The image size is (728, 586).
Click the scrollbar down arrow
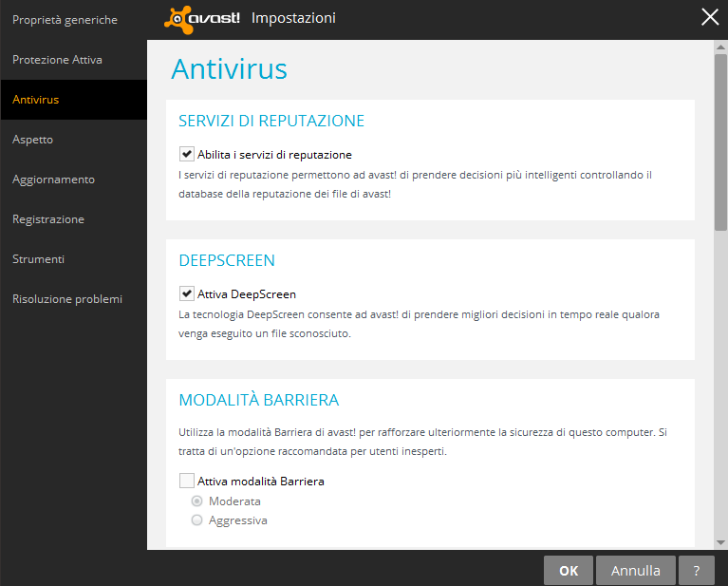coord(720,542)
